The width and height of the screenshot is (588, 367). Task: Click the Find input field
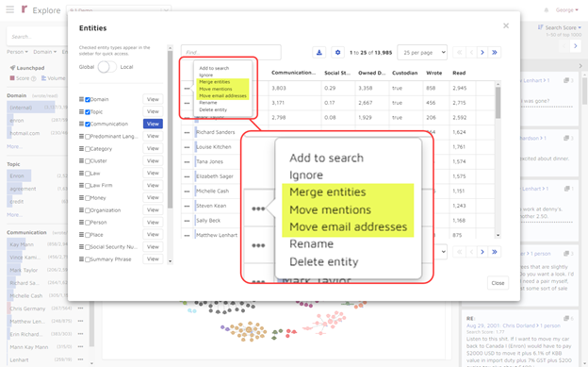(x=231, y=52)
